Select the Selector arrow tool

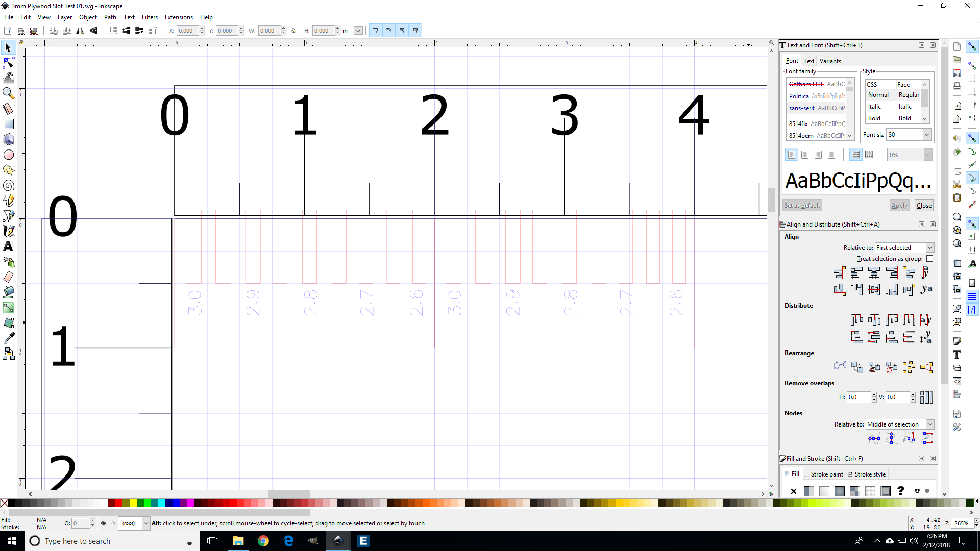coord(8,47)
